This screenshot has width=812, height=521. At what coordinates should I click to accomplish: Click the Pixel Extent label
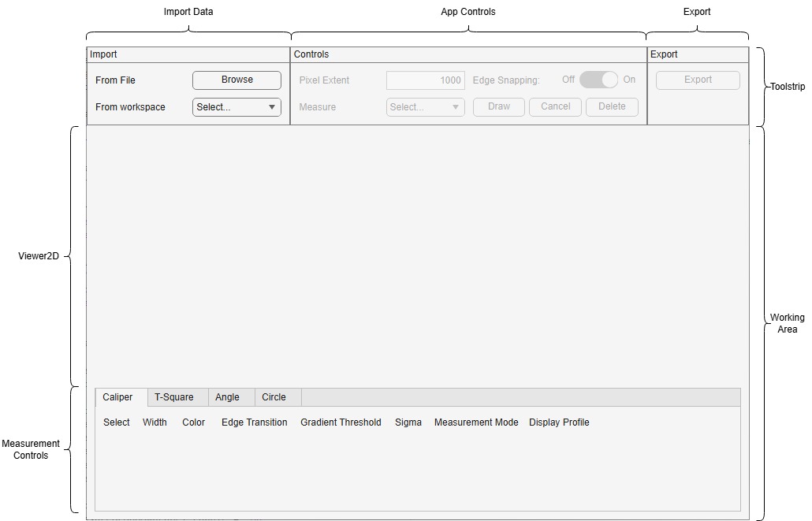324,80
